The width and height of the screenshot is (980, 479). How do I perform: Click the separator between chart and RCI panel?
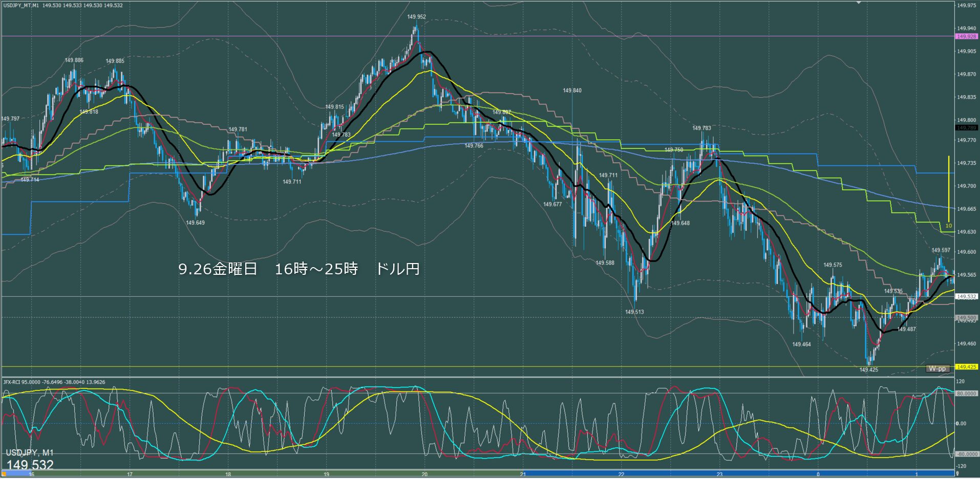[476, 377]
